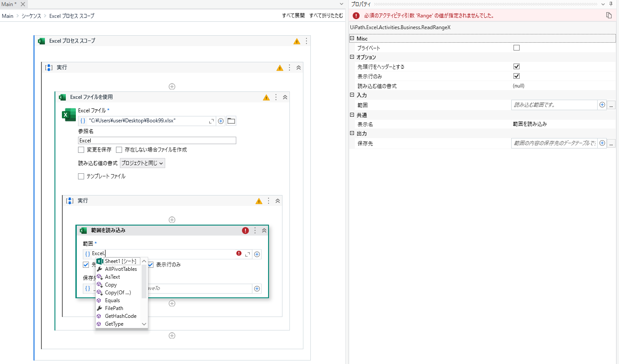The image size is (619, 364).
Task: Click すべて展開 to expand all
Action: point(293,16)
